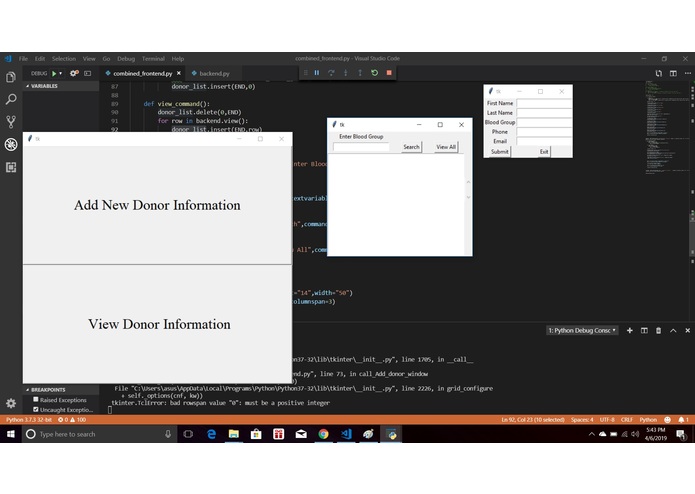Viewport: 695px width, 494px height.
Task: Open the Help menu
Action: pos(178,58)
